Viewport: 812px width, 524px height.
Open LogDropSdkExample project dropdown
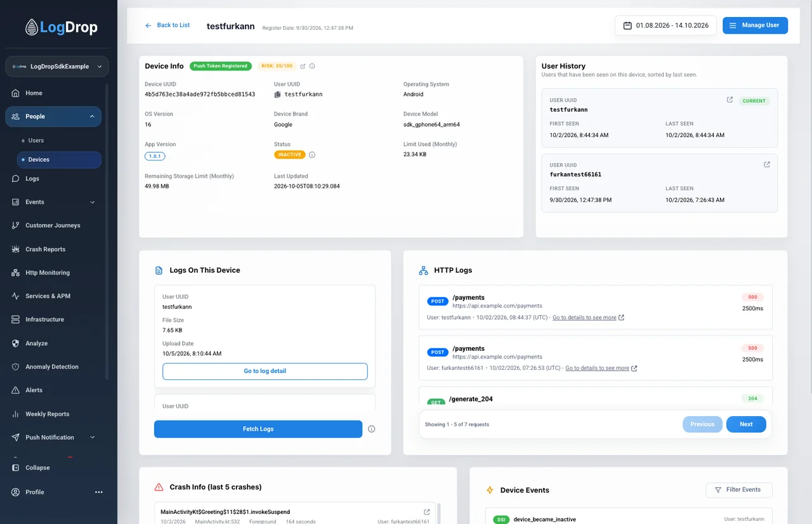click(57, 67)
